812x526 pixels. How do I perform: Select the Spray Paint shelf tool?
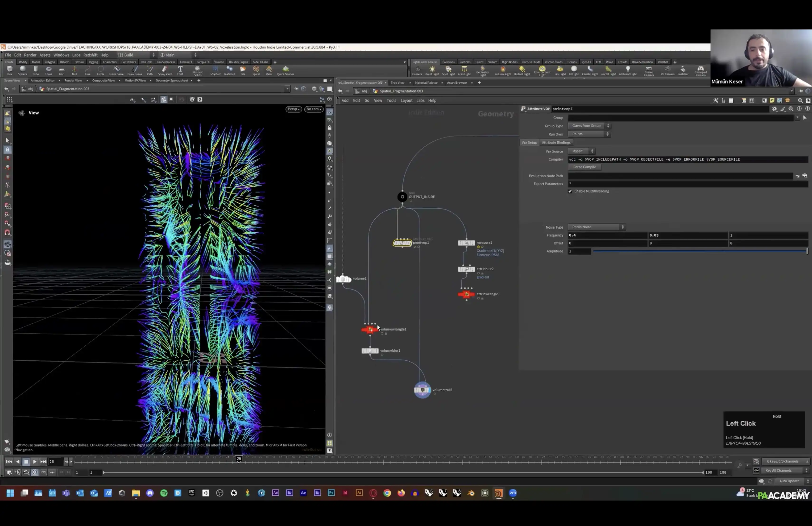point(165,71)
